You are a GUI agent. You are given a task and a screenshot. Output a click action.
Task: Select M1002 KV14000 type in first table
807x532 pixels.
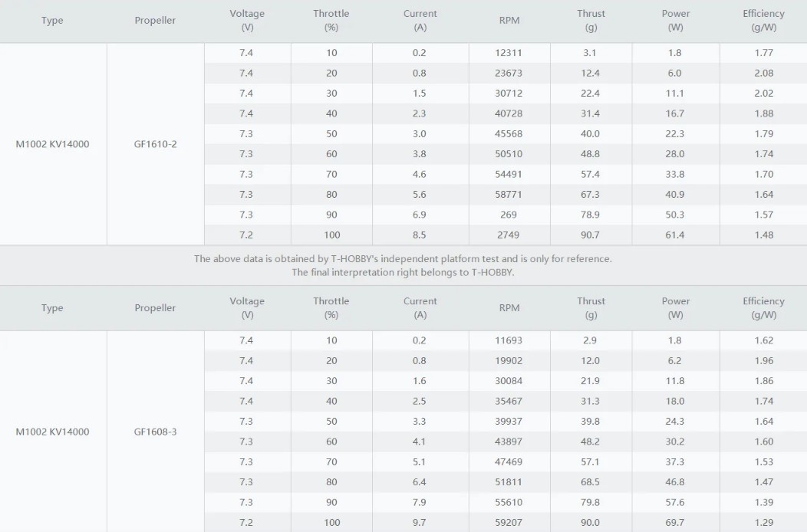(x=52, y=144)
